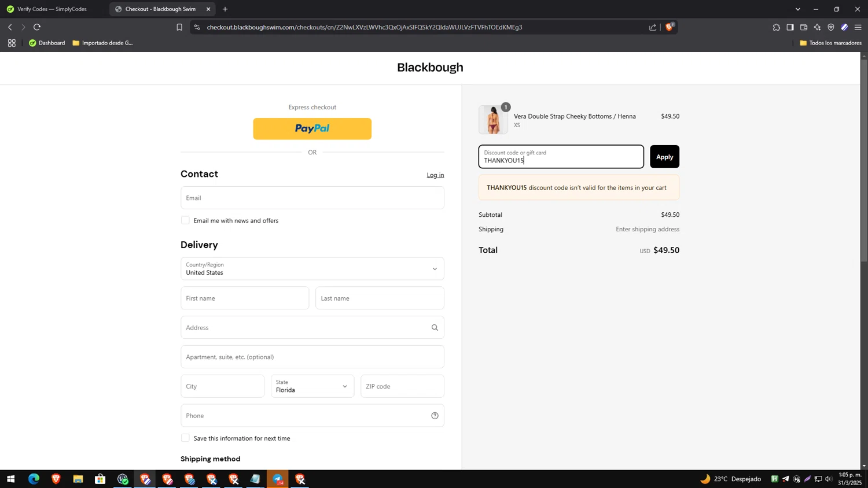This screenshot has height=488, width=868.
Task: Open the browser main menu
Action: 858,27
